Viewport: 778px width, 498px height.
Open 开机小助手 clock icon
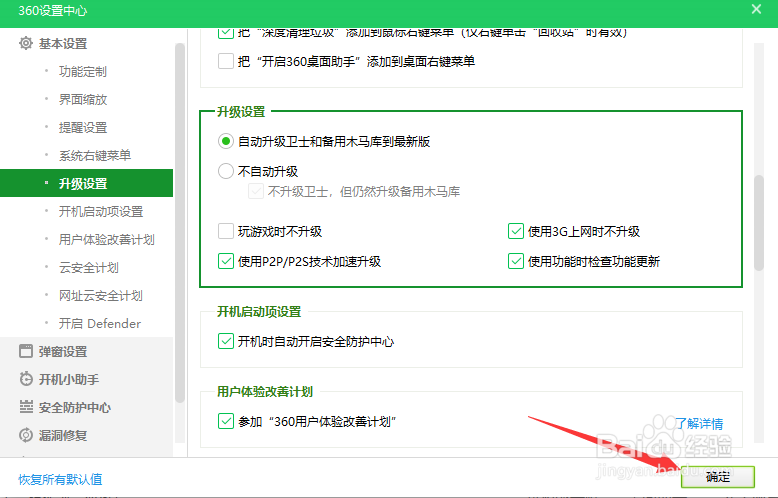[26, 379]
